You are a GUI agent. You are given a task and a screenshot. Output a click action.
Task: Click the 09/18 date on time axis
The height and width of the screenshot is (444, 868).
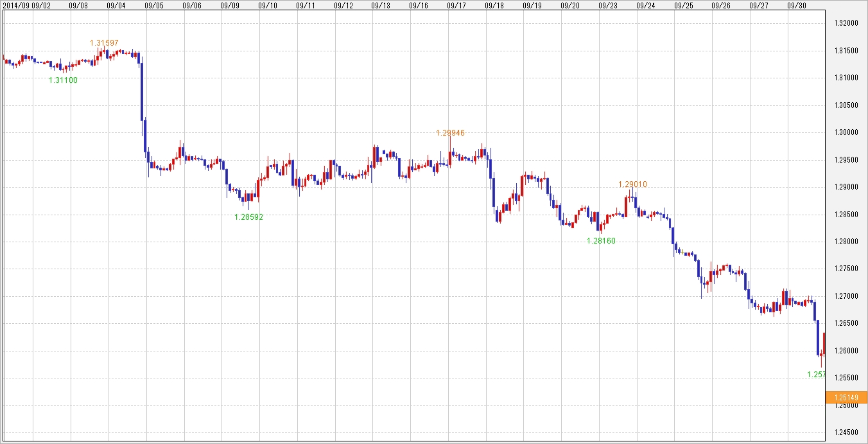[494, 5]
